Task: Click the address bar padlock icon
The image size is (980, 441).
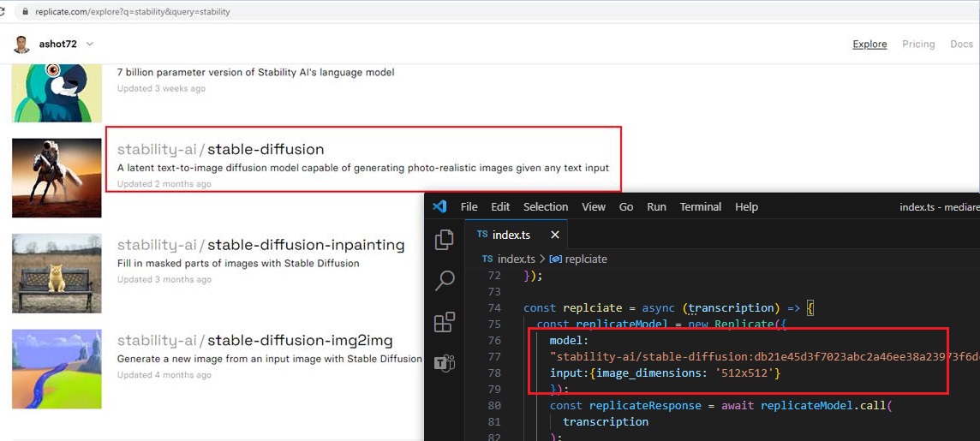Action: (24, 11)
